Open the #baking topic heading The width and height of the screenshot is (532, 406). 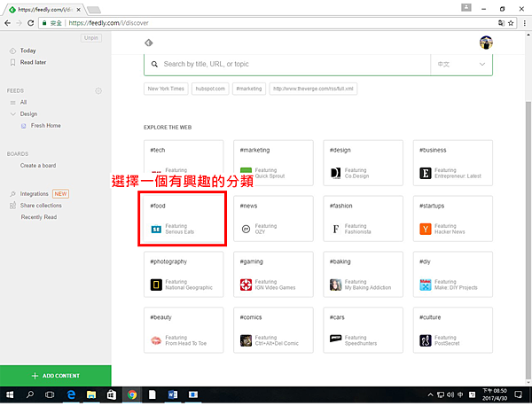point(340,262)
